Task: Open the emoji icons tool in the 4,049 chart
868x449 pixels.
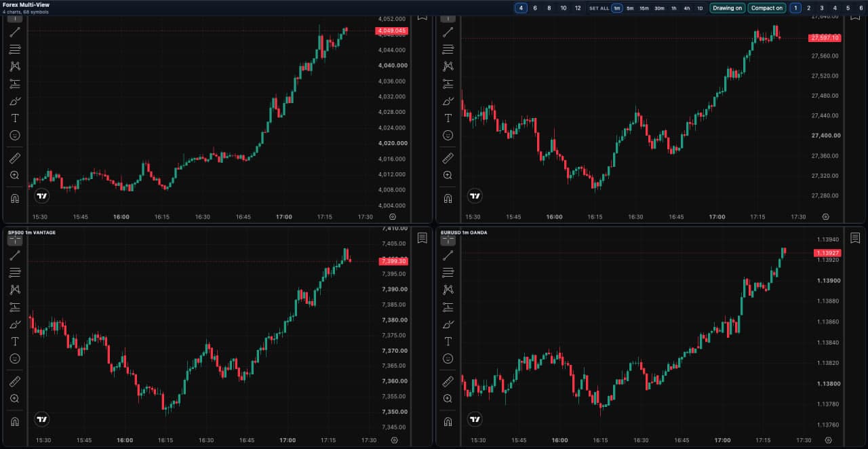Action: [15, 136]
